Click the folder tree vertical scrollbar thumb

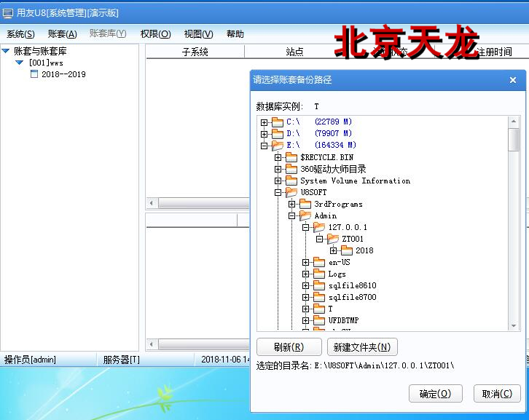tap(514, 139)
